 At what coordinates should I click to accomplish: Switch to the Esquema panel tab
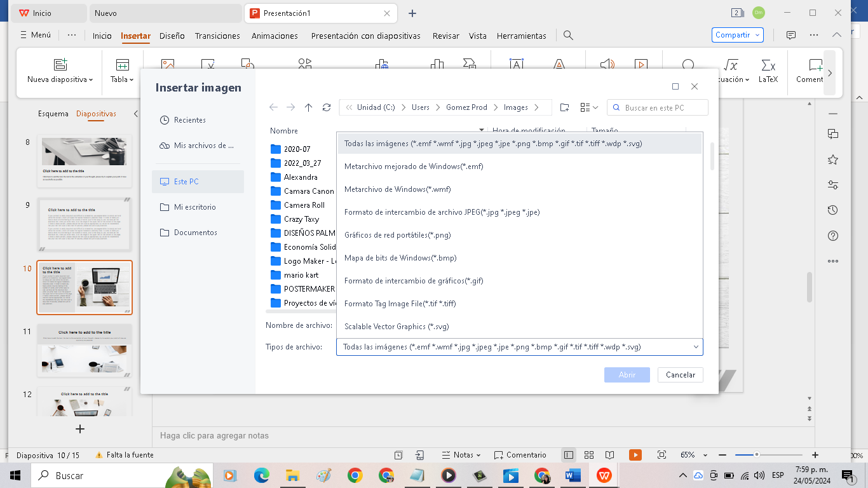coord(53,114)
